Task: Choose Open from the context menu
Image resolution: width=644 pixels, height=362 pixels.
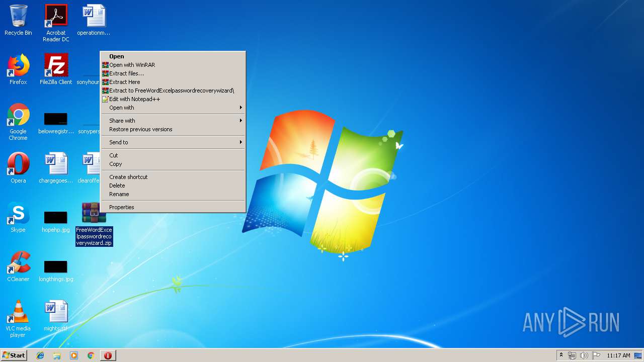Action: (x=173, y=56)
